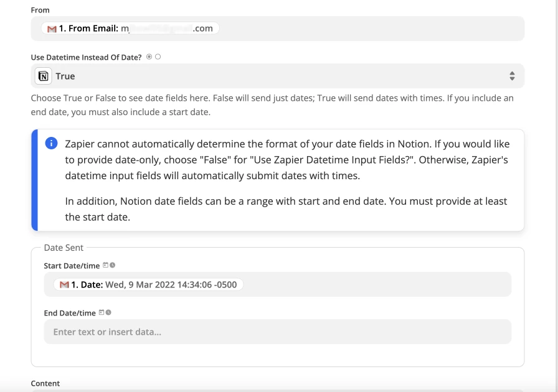Click the stepper arrows on the True field

[512, 75]
